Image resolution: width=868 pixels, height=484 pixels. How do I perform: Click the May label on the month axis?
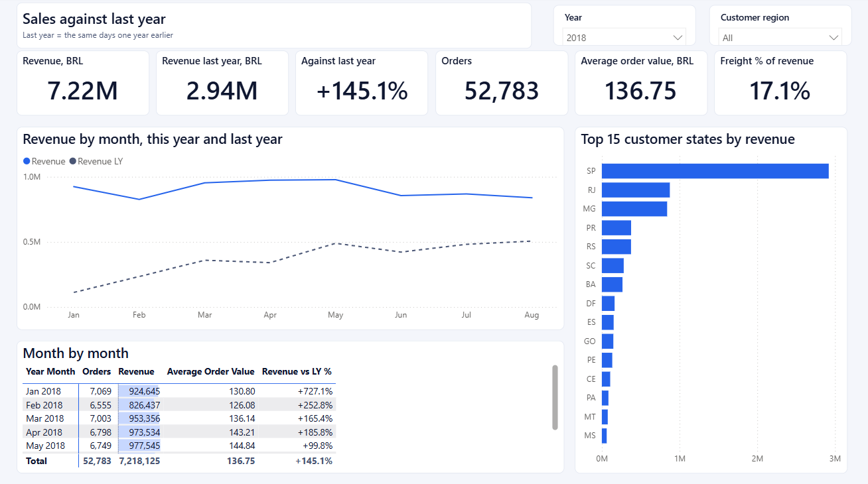click(336, 315)
